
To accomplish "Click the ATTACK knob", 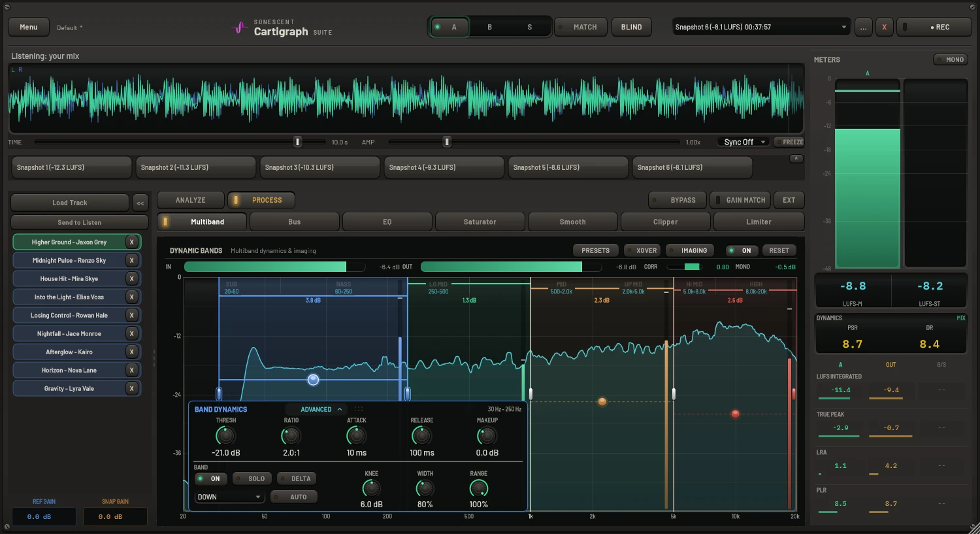I will [x=356, y=435].
